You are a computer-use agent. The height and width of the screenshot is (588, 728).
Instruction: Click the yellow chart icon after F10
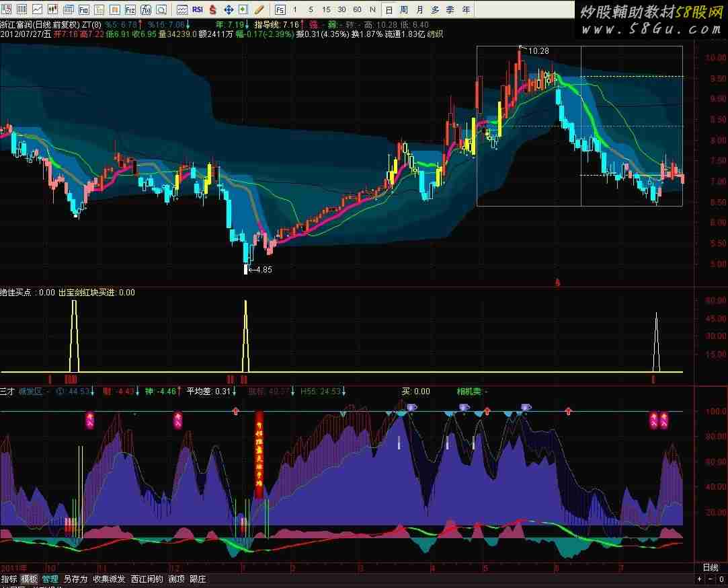click(x=99, y=9)
